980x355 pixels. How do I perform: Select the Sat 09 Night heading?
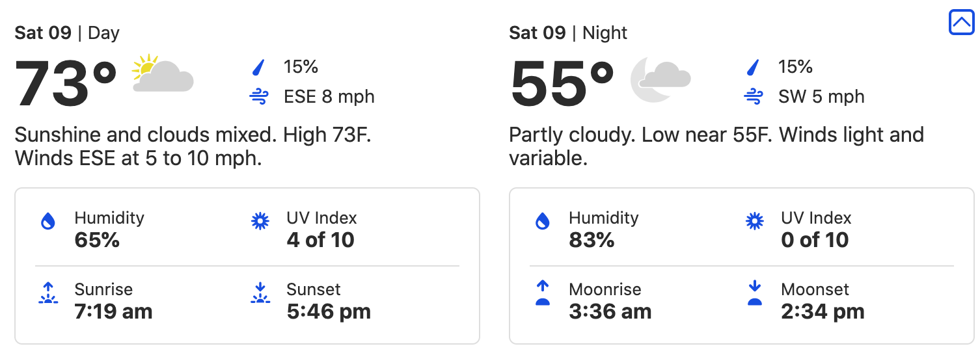tap(568, 33)
